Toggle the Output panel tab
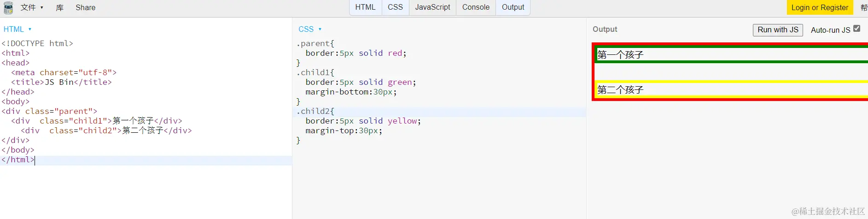868x219 pixels. (513, 7)
